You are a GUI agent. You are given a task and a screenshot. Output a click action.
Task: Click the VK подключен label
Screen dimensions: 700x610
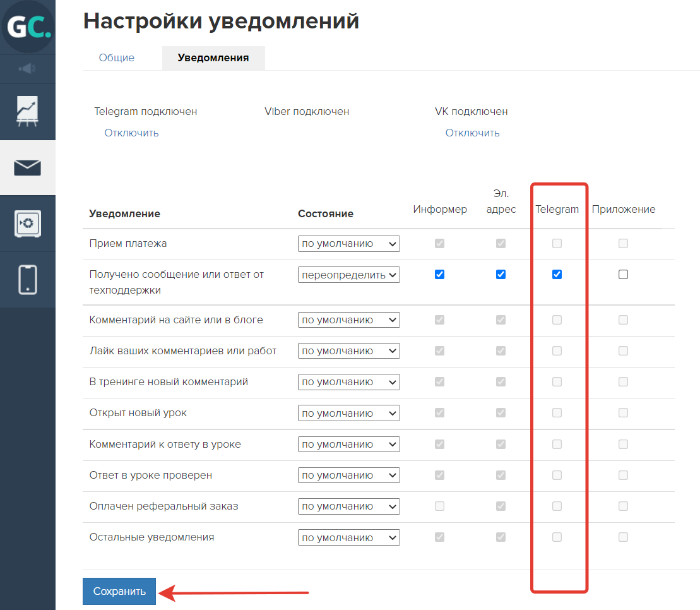472,111
